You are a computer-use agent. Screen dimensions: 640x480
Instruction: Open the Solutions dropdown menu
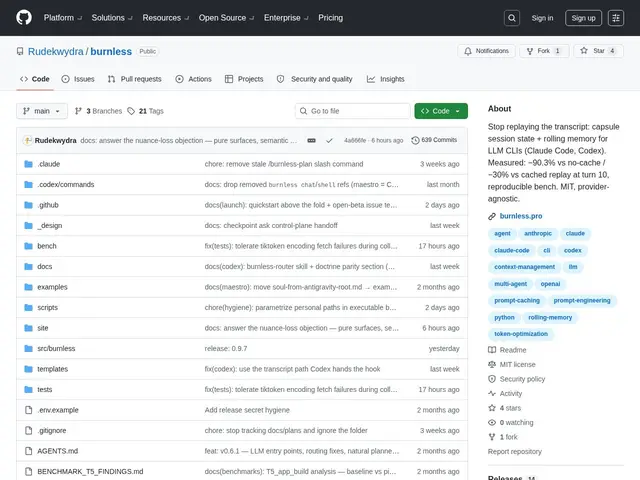[112, 18]
